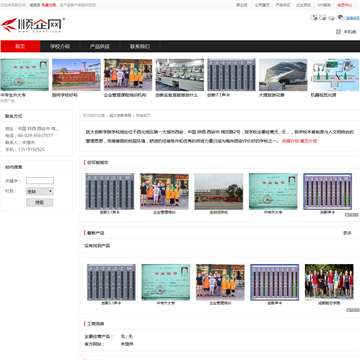
Task: Click the blue link beside the WeChat icon
Action: [x=353, y=18]
